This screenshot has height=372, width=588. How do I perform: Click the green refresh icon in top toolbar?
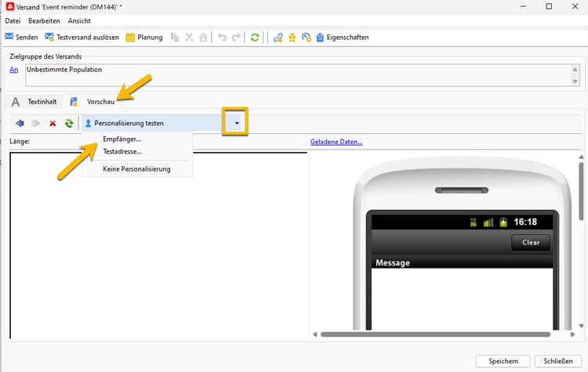click(255, 37)
